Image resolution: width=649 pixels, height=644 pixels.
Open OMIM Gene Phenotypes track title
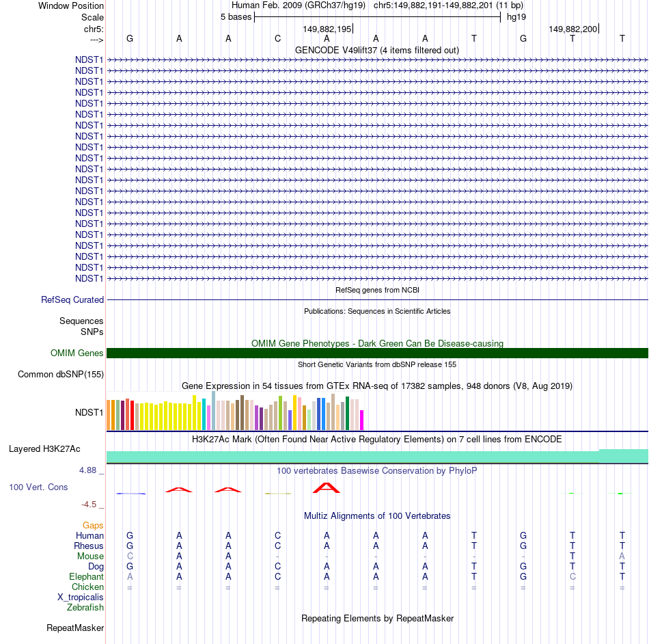377,343
